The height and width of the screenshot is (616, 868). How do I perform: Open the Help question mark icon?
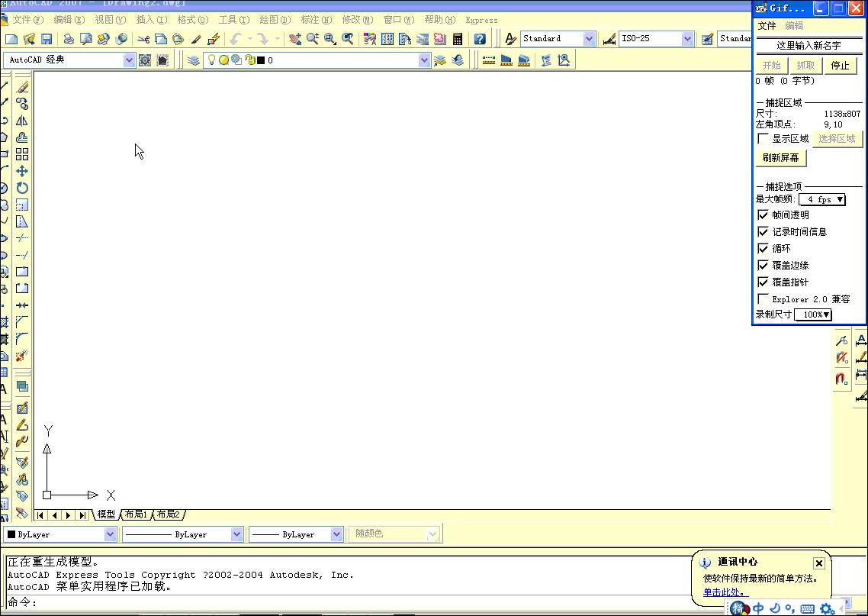click(x=480, y=39)
